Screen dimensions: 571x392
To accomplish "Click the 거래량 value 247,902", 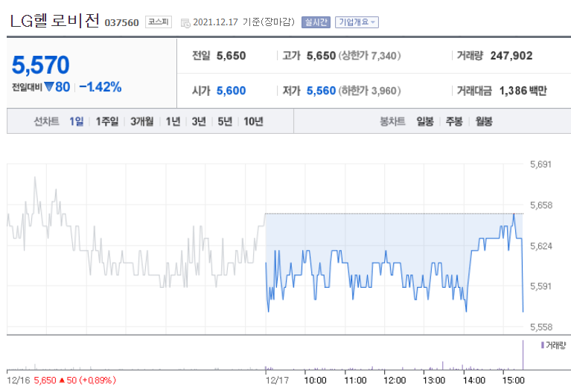I will click(x=511, y=56).
